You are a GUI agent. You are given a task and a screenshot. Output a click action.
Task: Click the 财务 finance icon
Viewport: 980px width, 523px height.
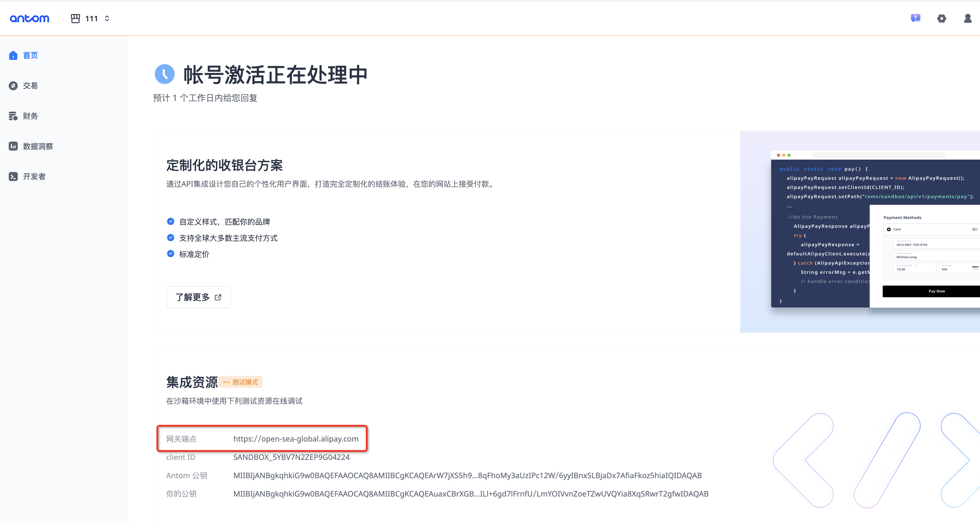(13, 116)
